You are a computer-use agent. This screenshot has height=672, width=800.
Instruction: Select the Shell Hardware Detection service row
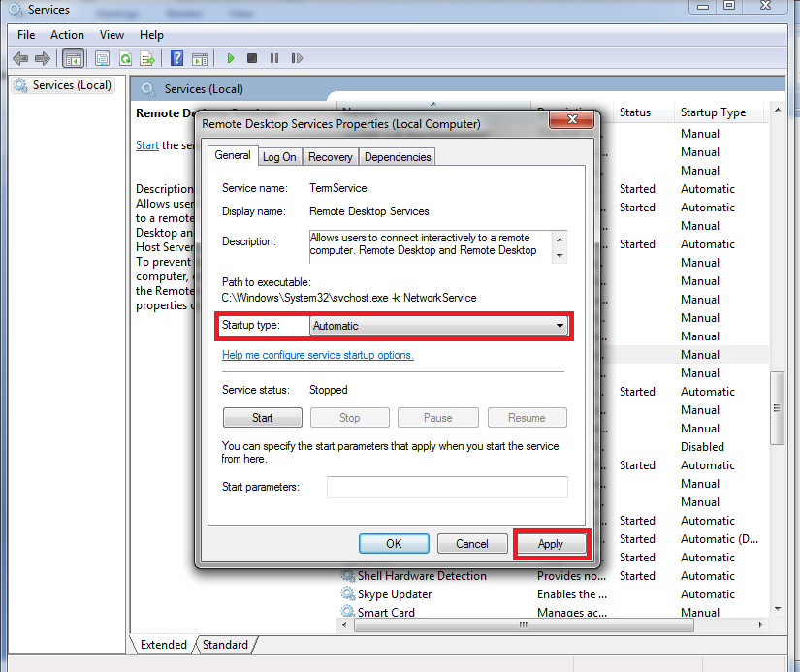pos(553,576)
